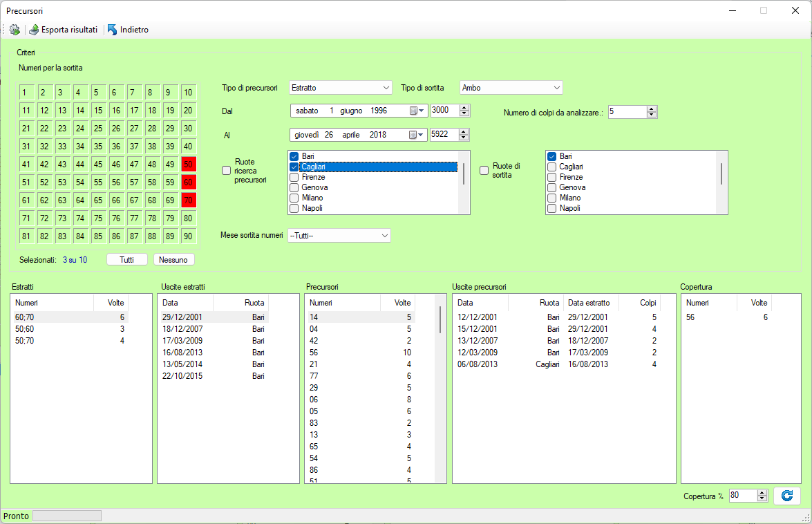Click the spinner next to 3000 value
Image resolution: width=812 pixels, height=524 pixels.
click(464, 111)
